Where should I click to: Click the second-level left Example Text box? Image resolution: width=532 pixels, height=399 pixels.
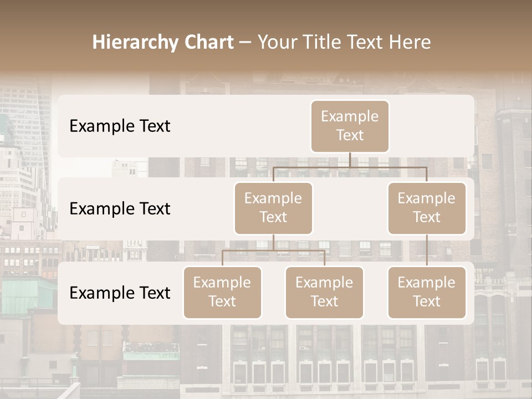(x=273, y=208)
